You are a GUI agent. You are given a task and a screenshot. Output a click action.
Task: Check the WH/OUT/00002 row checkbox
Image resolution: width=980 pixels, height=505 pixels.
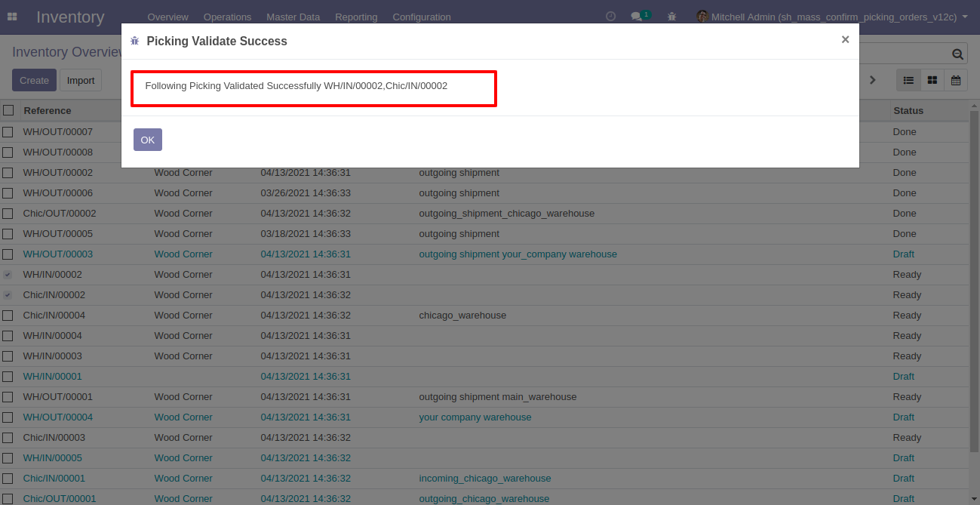(x=8, y=172)
